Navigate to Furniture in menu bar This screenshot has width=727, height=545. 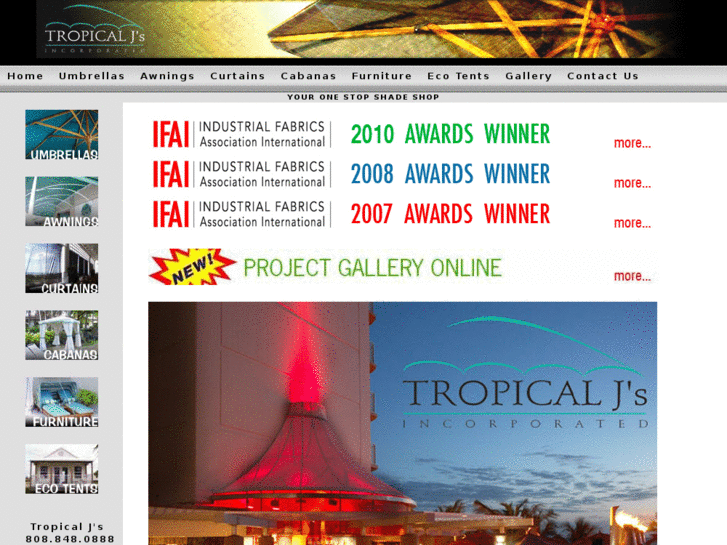click(x=382, y=76)
